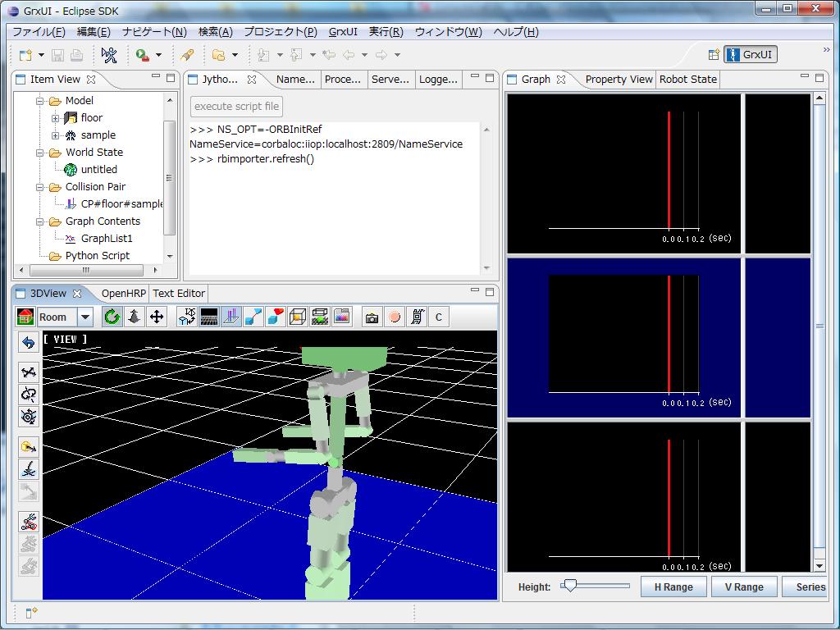The image size is (840, 630).
Task: Expand the floor model tree node
Action: [56, 118]
